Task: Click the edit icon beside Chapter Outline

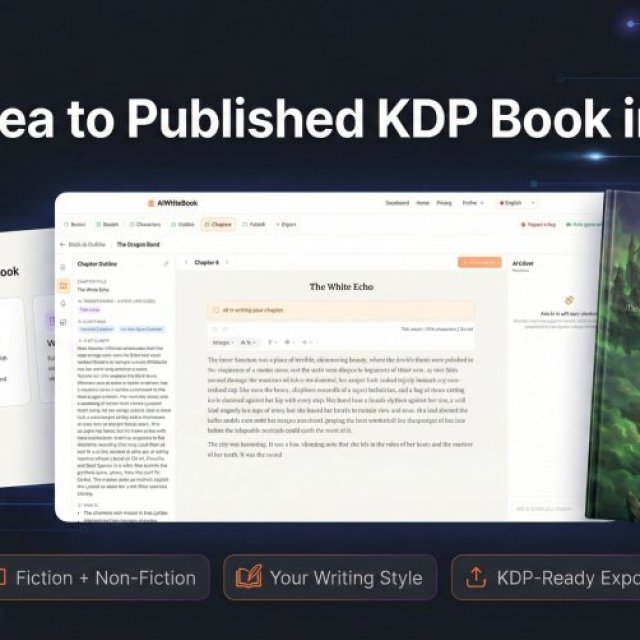Action: tap(165, 264)
